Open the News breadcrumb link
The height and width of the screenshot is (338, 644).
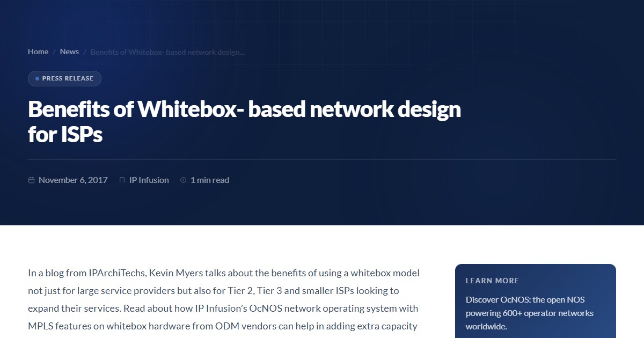click(69, 52)
